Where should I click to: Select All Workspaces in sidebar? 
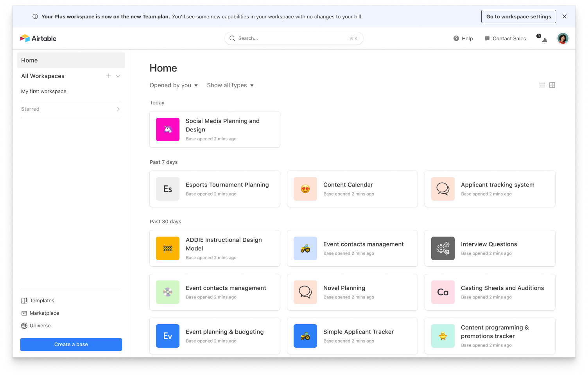(43, 76)
